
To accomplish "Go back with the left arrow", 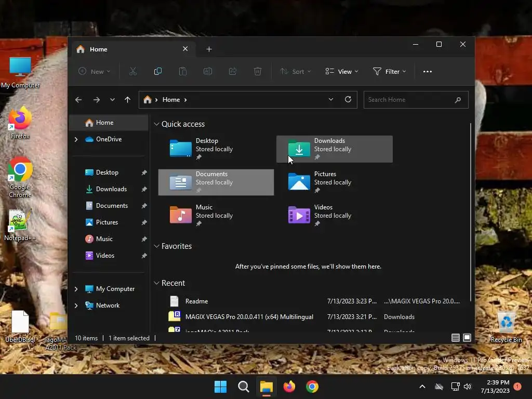I will pyautogui.click(x=78, y=100).
